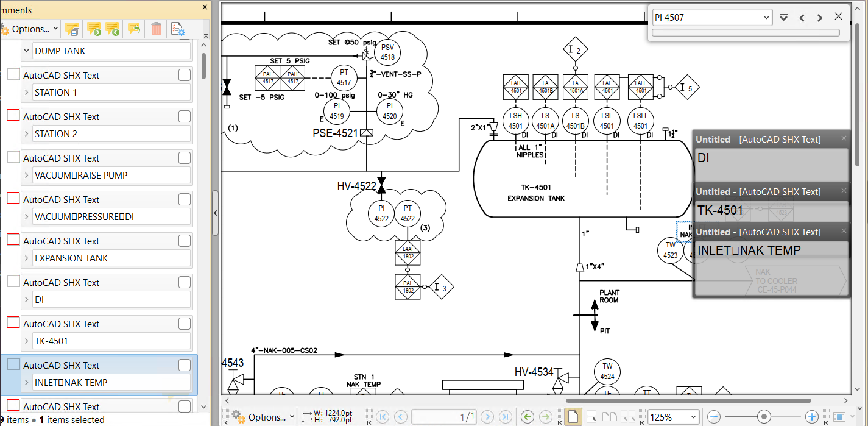Viewport: 868px width, 426px height.
Task: Go to the previous comment icon
Action: (113, 29)
